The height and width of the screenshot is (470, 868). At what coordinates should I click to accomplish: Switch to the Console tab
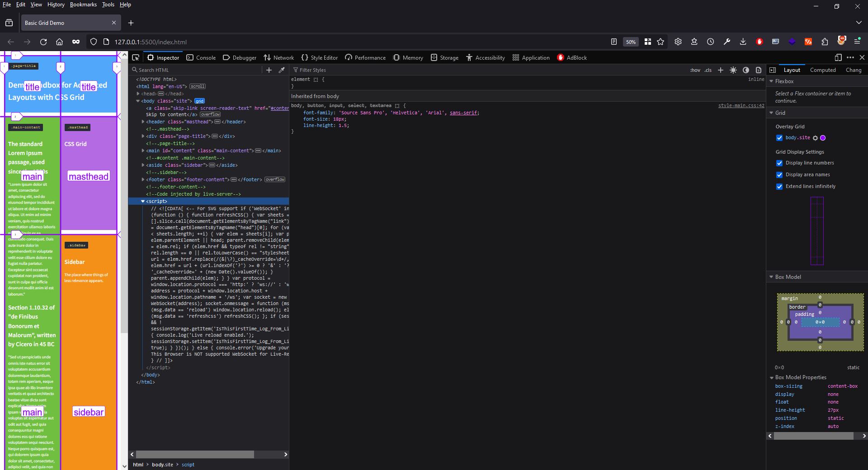[201, 58]
